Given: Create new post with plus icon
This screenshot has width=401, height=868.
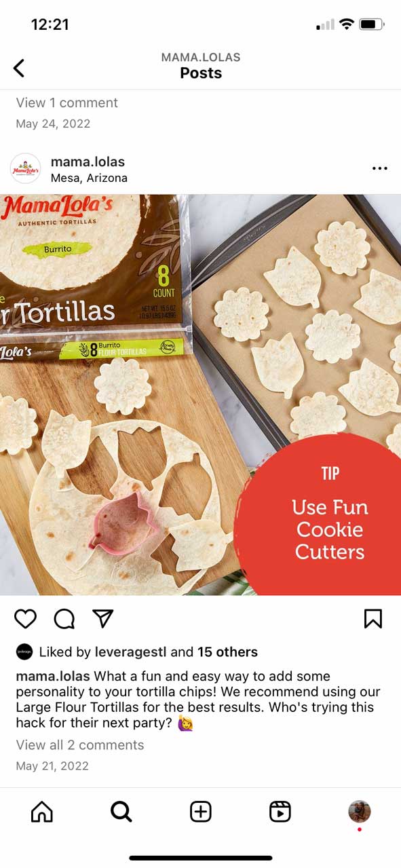Looking at the screenshot, I should coord(201,812).
